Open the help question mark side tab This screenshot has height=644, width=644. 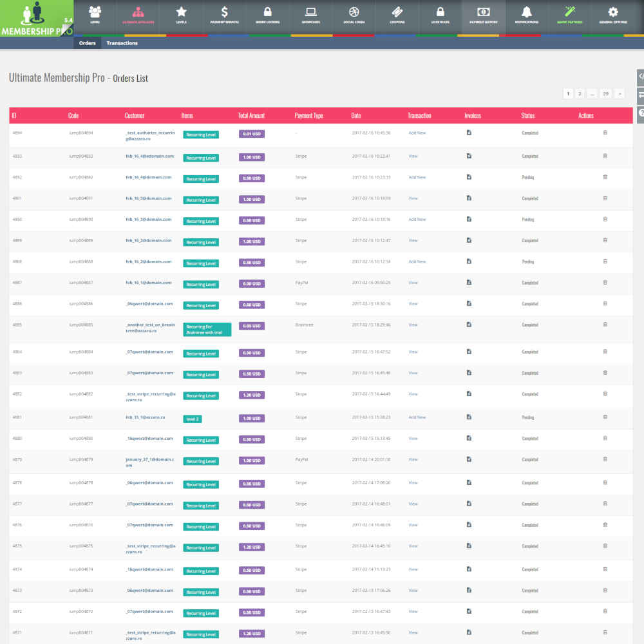640,113
